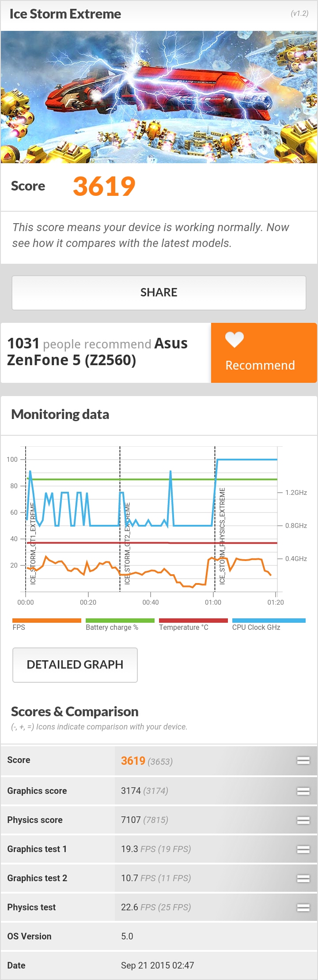
Task: Toggle the Battery charge % legend
Action: [x=120, y=625]
